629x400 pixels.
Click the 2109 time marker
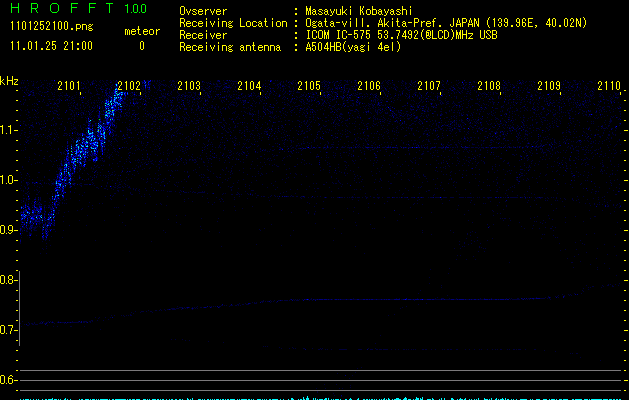click(549, 85)
